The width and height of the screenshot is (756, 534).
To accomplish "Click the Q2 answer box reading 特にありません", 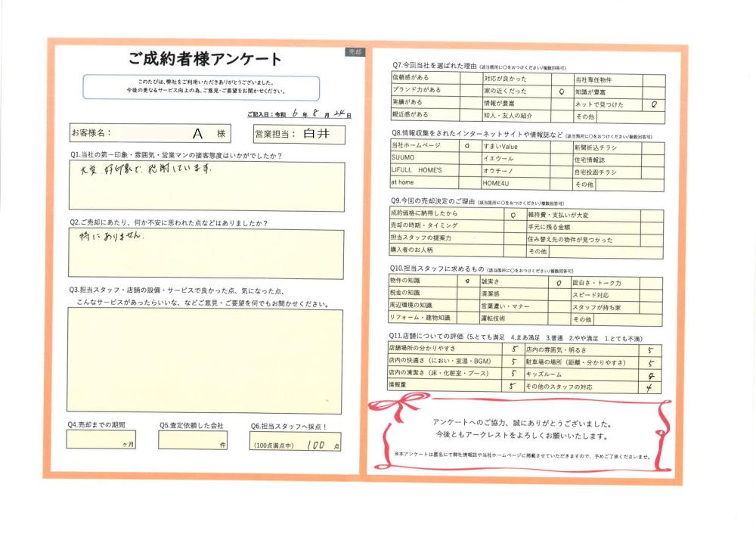I will tap(206, 253).
